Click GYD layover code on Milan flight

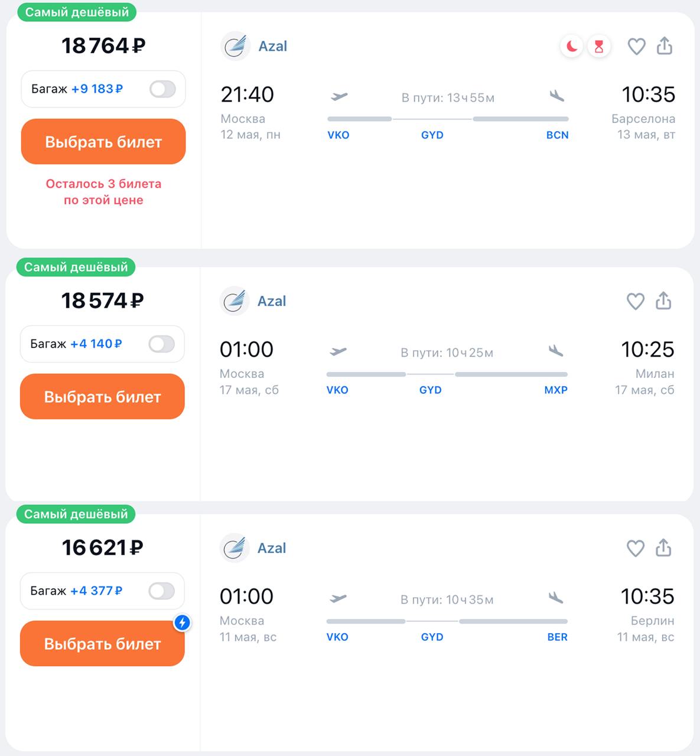(x=431, y=390)
